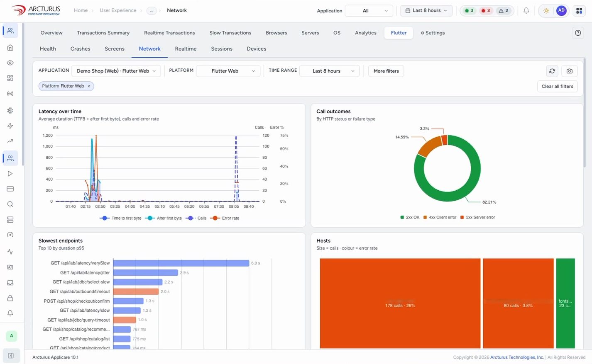The image size is (592, 364).
Task: Toggle light theme sun switch
Action: pos(546,11)
